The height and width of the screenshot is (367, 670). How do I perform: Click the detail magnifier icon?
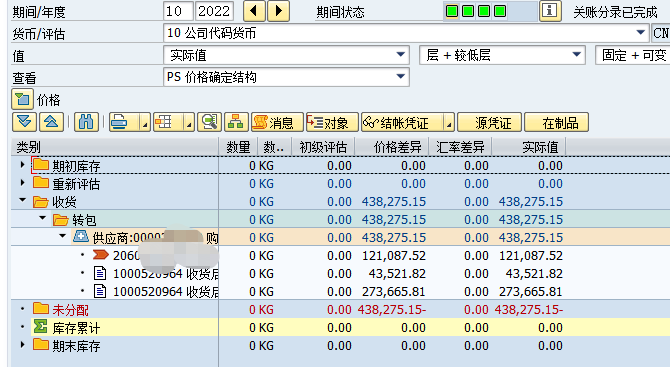(209, 122)
